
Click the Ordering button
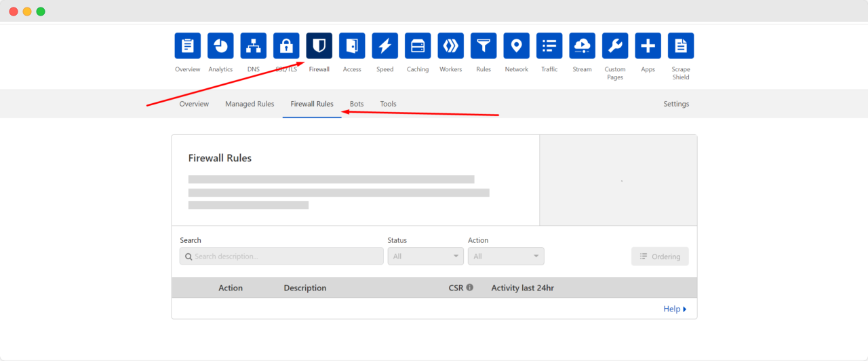tap(660, 256)
